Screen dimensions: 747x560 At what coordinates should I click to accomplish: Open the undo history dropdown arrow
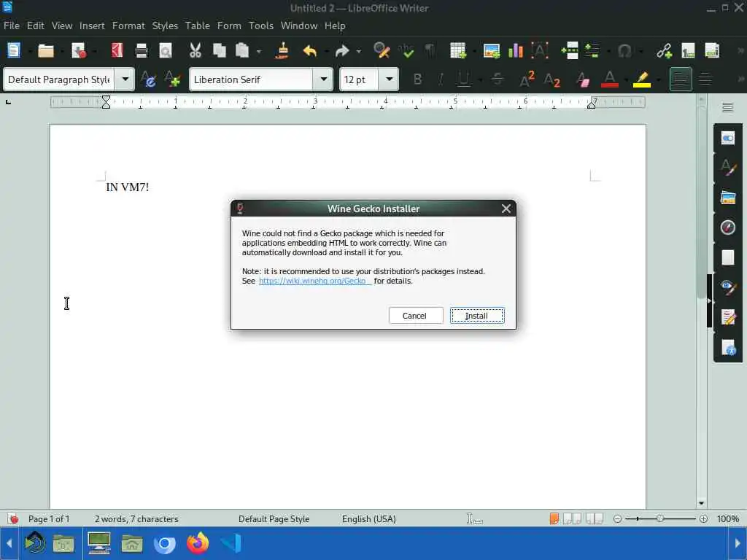(x=326, y=51)
